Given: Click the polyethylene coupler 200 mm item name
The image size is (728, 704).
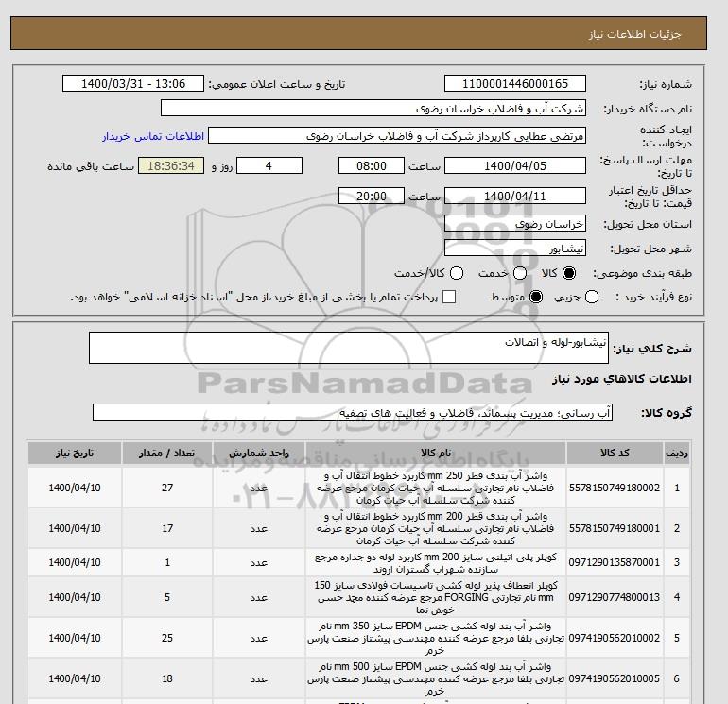Looking at the screenshot, I should point(436,562).
